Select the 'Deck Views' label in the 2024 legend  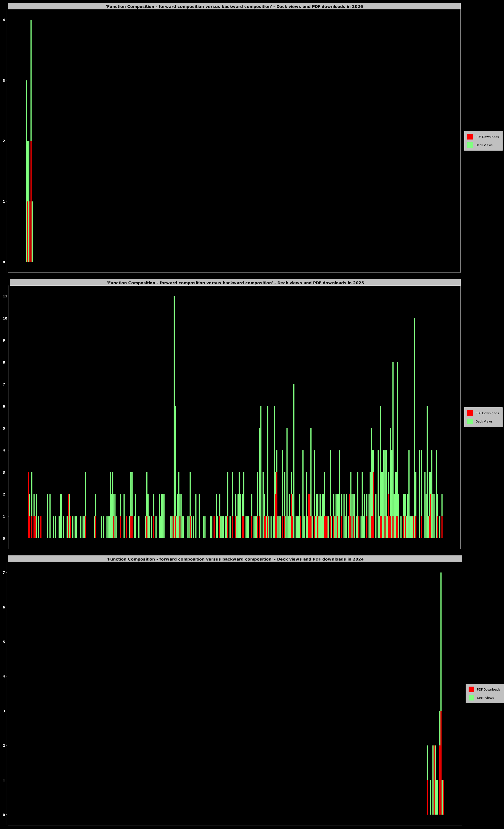pyautogui.click(x=485, y=698)
